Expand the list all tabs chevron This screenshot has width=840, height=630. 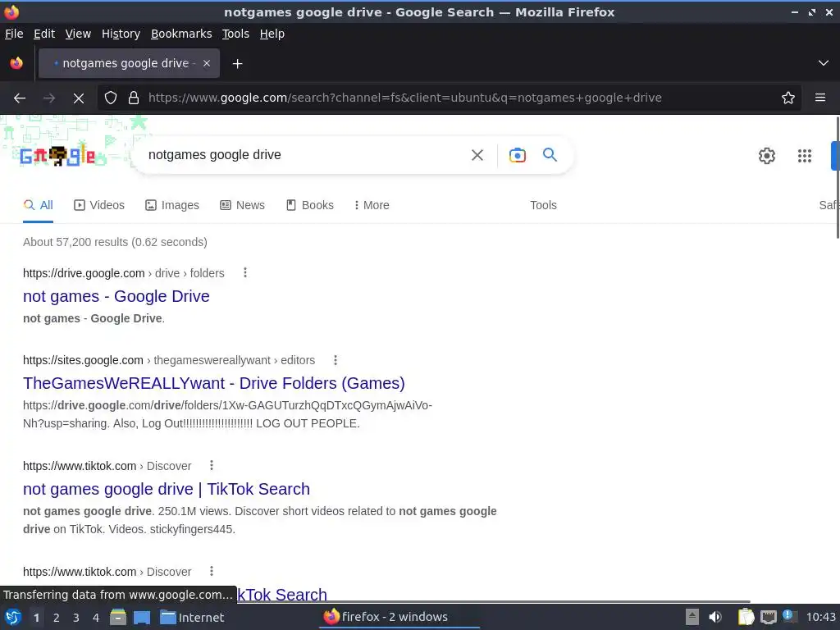(824, 63)
